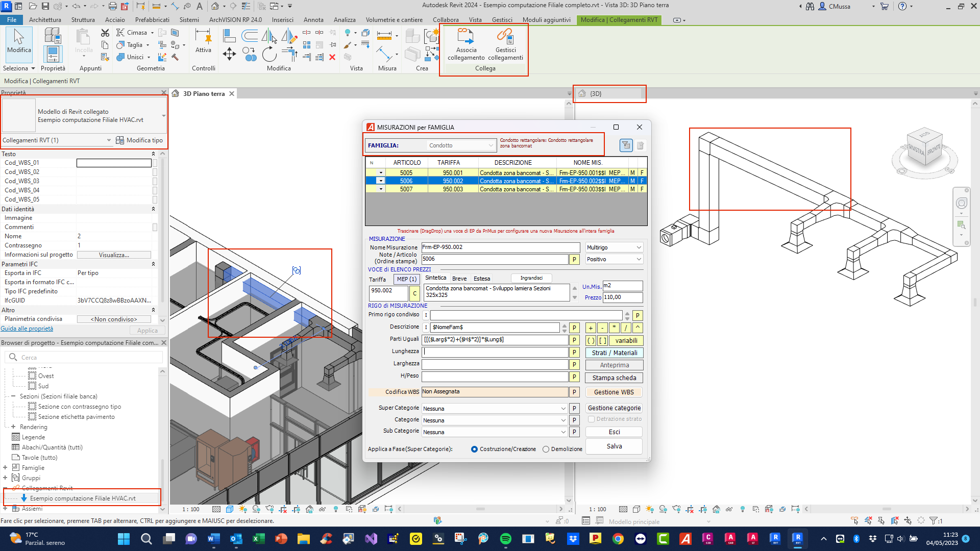980x551 pixels.
Task: Click the Gestione WBS button
Action: (x=614, y=392)
